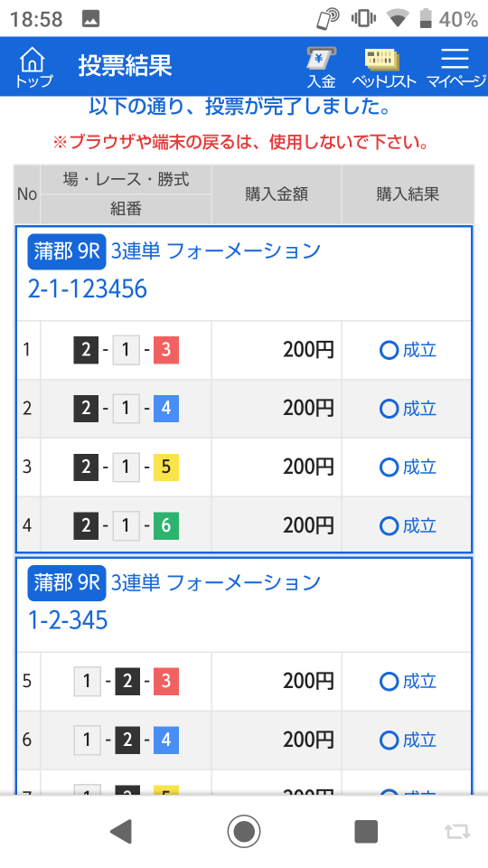
Task: Click the 成立 circle status in row 1
Action: point(408,351)
